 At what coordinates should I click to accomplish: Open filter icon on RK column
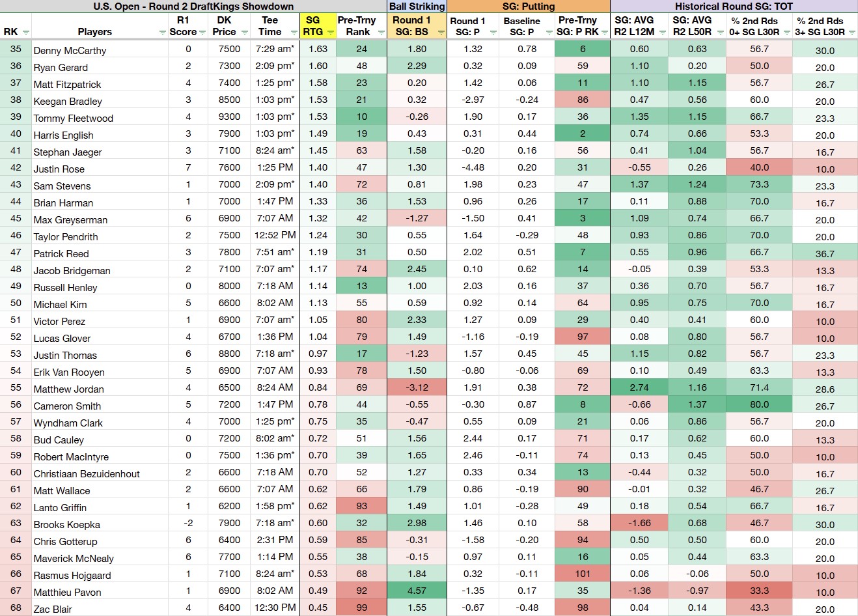click(25, 33)
